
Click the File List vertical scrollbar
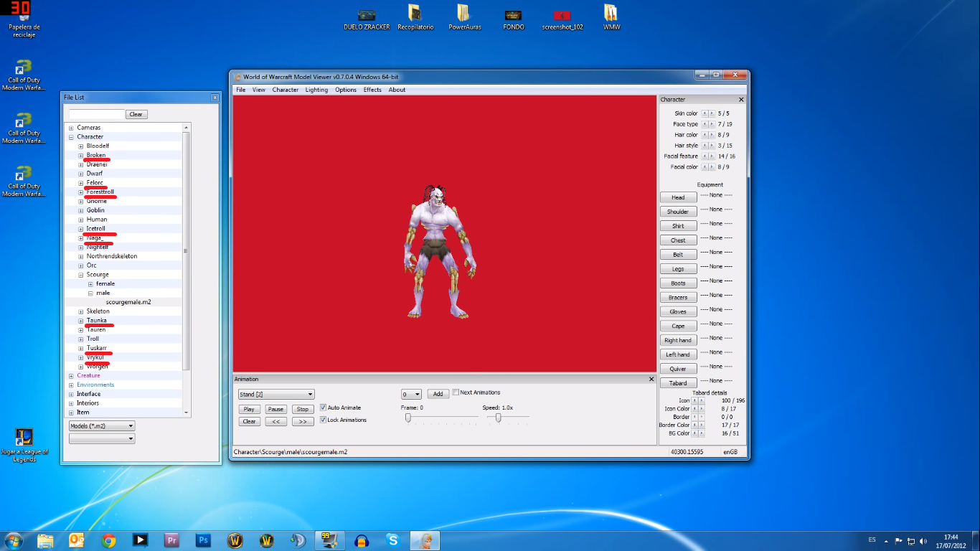point(187,270)
